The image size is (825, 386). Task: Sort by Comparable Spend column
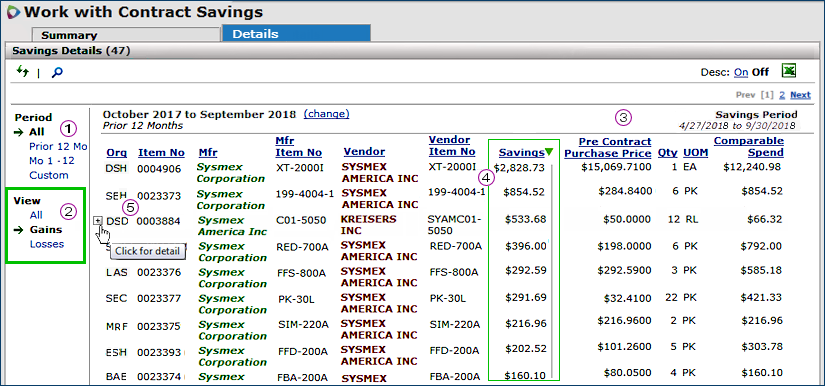pos(749,147)
